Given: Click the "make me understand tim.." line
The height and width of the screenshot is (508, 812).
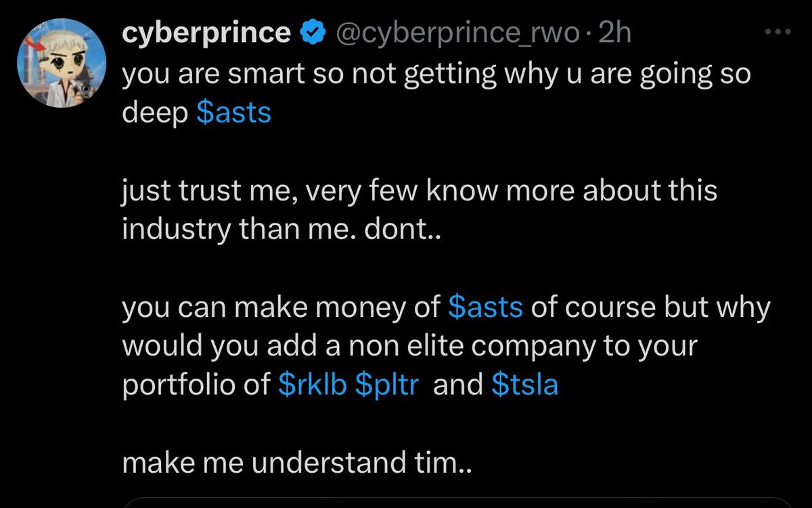Looking at the screenshot, I should [x=294, y=463].
